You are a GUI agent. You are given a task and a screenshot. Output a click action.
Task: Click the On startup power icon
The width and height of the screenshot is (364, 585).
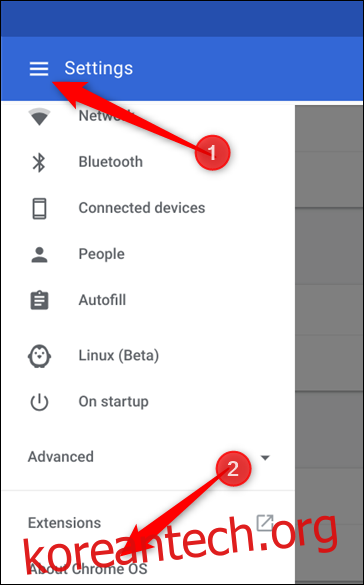point(39,402)
